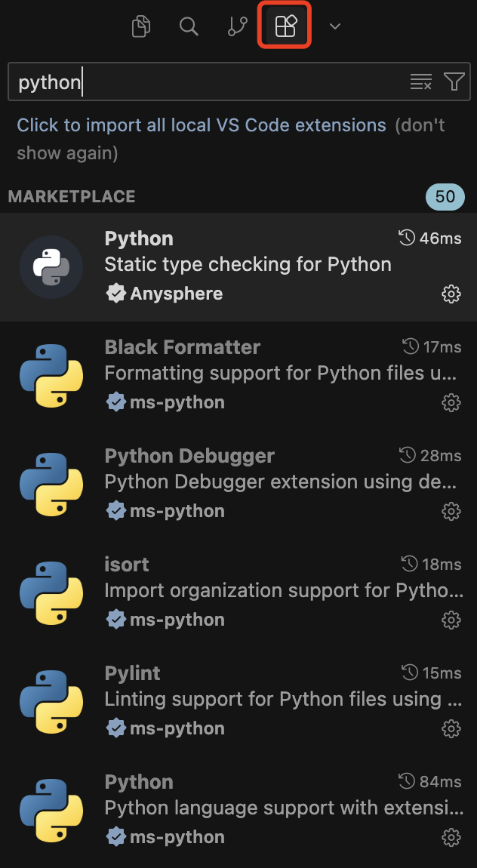The width and height of the screenshot is (477, 868).
Task: Click the 84ms activation time indicator
Action: pyautogui.click(x=430, y=781)
